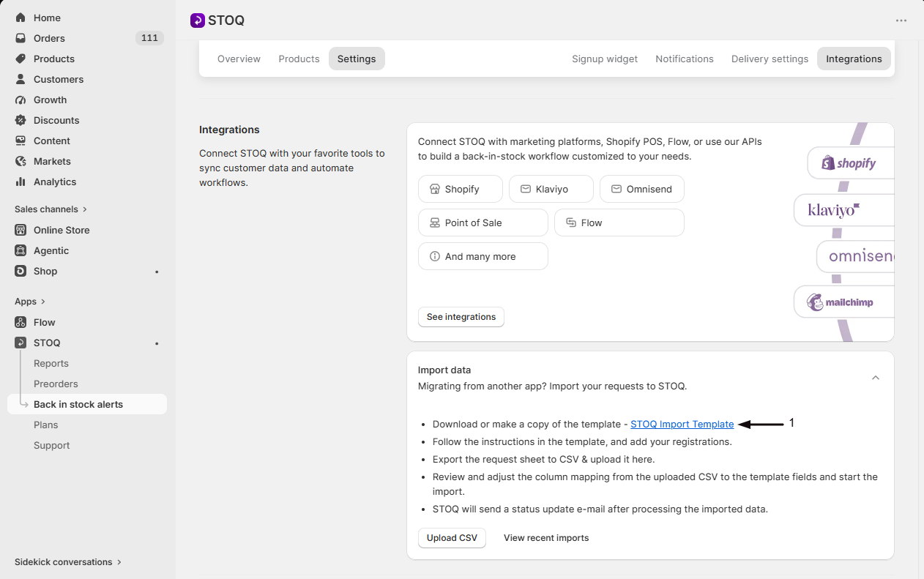The height and width of the screenshot is (579, 924).
Task: Click the Markets globe icon
Action: [x=21, y=161]
